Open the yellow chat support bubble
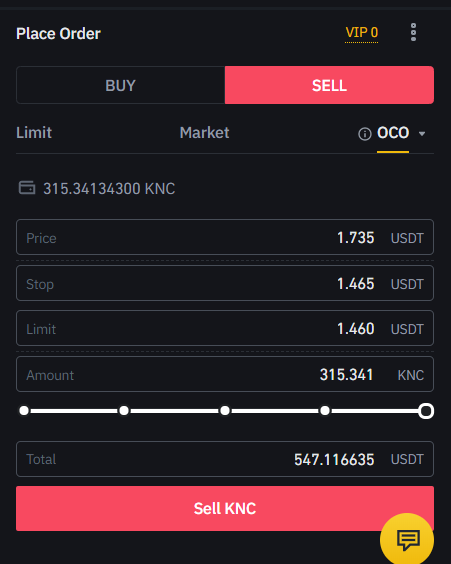Viewport: 451px width, 564px height. click(x=407, y=539)
